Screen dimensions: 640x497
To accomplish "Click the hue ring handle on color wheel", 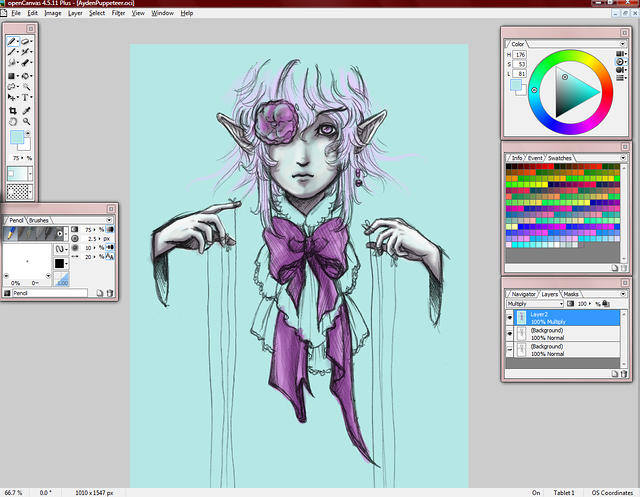I will coord(534,90).
